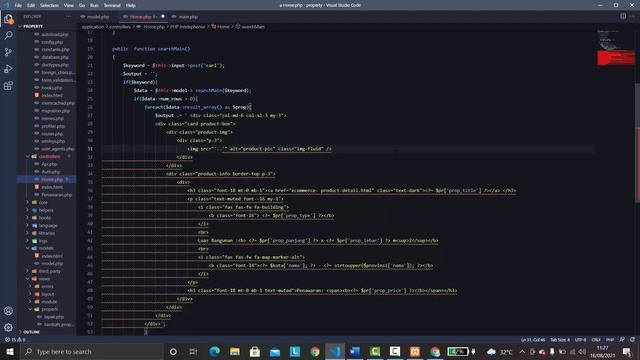This screenshot has height=360, width=640.
Task: Click the split editor icon
Action: click(623, 16)
